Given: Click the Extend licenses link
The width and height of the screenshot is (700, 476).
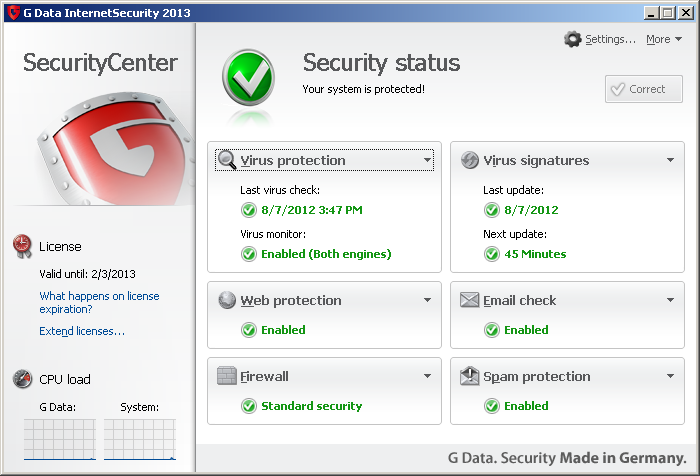Looking at the screenshot, I should point(82,331).
